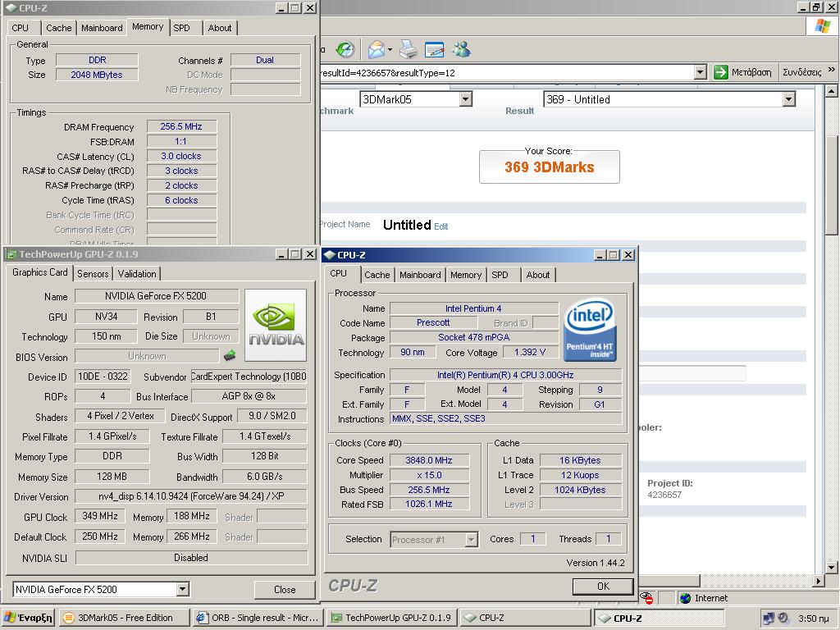Viewport: 840px width, 630px height.
Task: Switch to 3DMark05 Free Edition taskbar item
Action: click(124, 618)
